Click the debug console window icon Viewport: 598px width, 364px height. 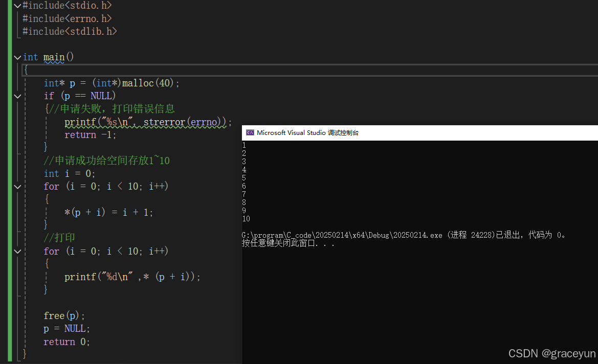(x=250, y=132)
